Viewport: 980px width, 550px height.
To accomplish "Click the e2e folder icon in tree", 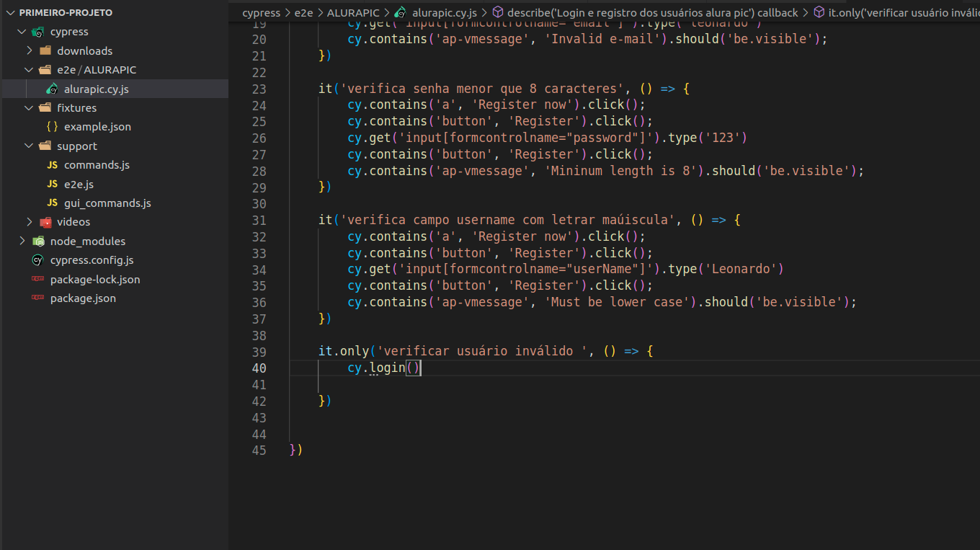I will (45, 70).
